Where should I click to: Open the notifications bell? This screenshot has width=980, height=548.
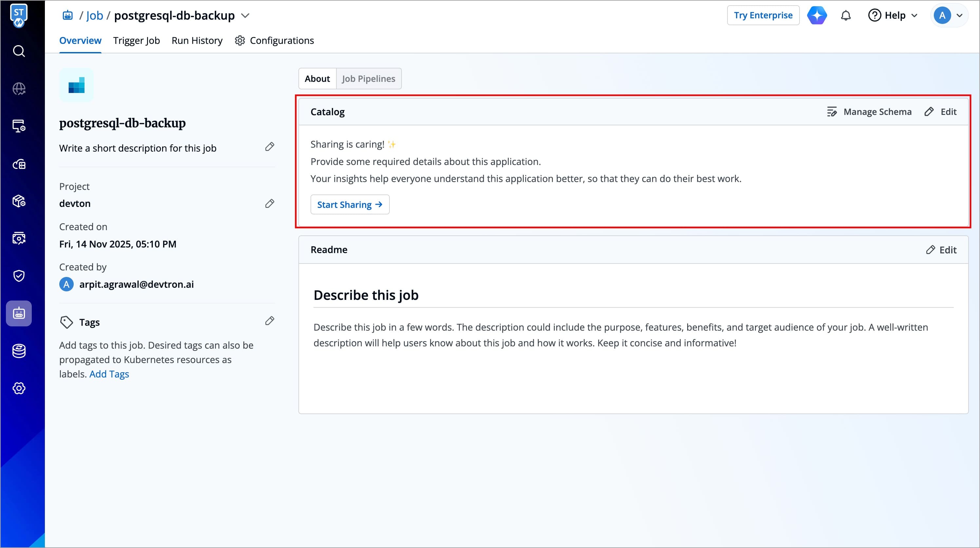click(845, 16)
